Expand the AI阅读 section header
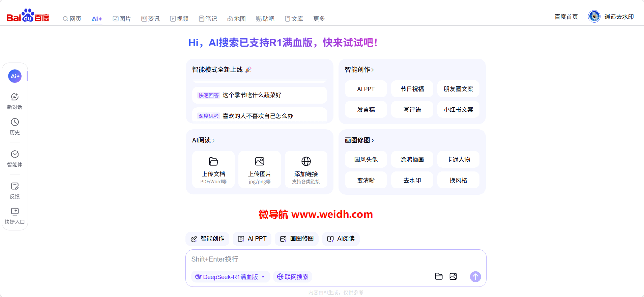This screenshot has width=644, height=297. (x=203, y=140)
